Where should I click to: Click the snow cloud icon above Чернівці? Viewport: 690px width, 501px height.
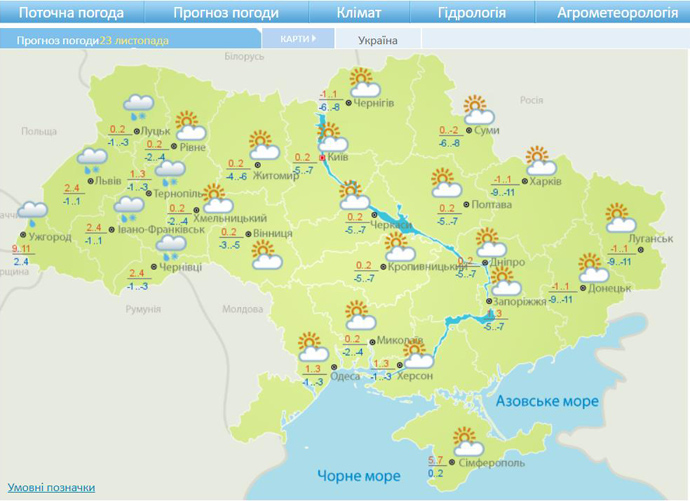(171, 247)
